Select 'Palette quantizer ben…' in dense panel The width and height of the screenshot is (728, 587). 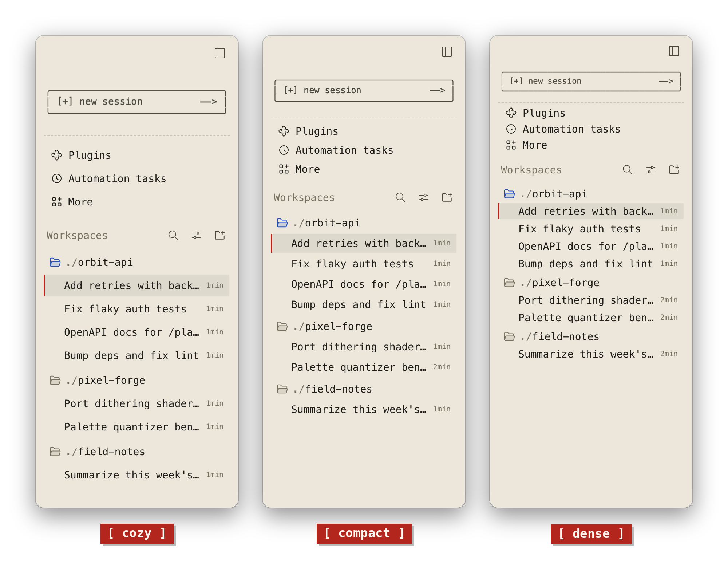click(x=591, y=318)
